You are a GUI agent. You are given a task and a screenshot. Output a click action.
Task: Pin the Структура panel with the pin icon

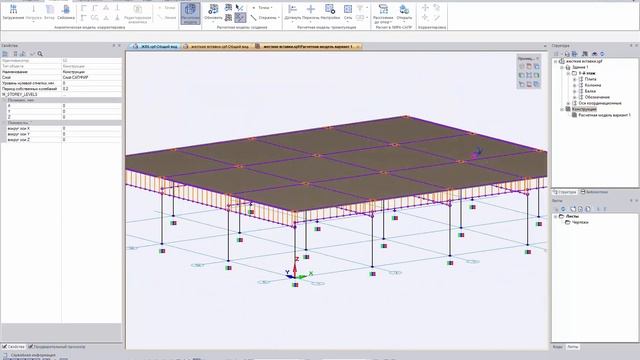[x=631, y=46]
